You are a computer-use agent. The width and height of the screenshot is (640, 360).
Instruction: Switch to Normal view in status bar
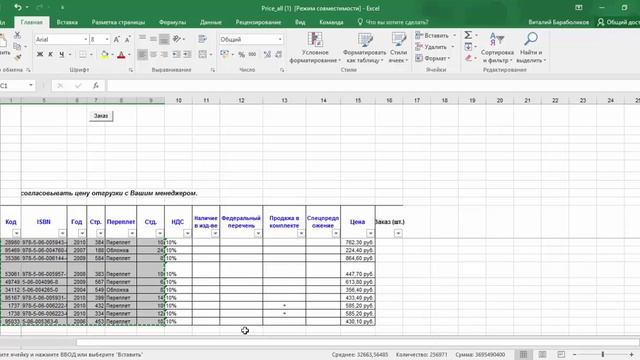point(523,354)
